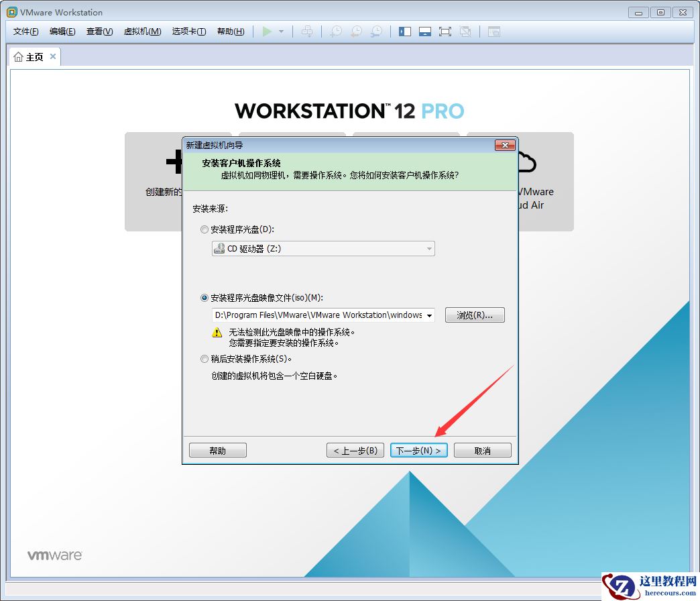Click the 下一步(N) button
This screenshot has height=601, width=700.
click(418, 450)
